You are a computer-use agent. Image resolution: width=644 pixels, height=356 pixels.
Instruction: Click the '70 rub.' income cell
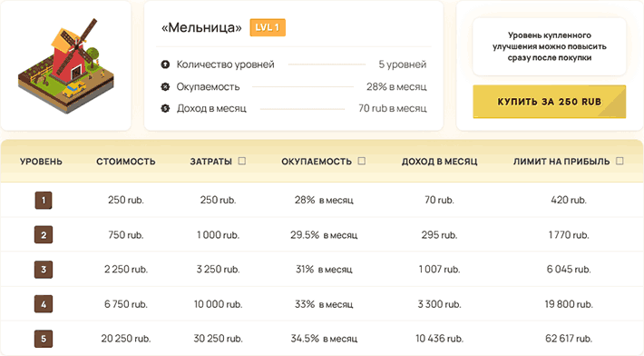point(440,200)
